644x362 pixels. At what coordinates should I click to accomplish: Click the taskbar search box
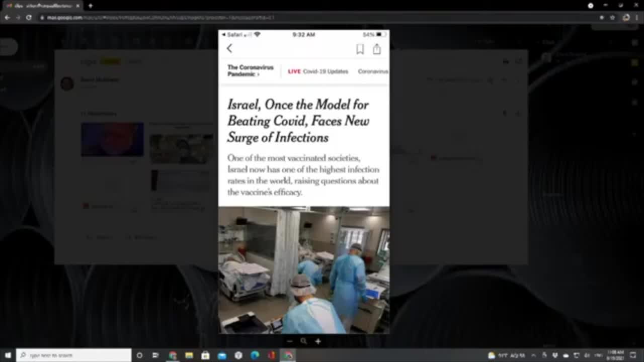[74, 355]
